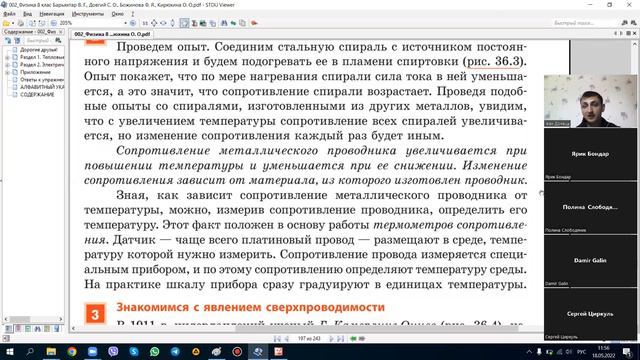Viewport: 640px width, 360px height.
Task: Open Viber from the taskbar
Action: (113, 352)
